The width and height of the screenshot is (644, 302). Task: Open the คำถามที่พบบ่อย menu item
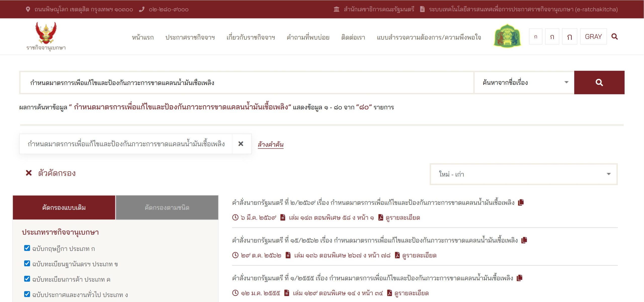(x=308, y=37)
